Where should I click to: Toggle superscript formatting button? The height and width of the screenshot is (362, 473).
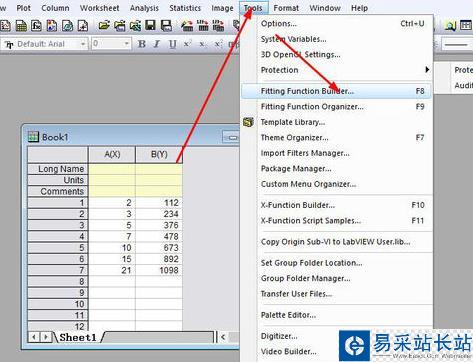coord(187,44)
